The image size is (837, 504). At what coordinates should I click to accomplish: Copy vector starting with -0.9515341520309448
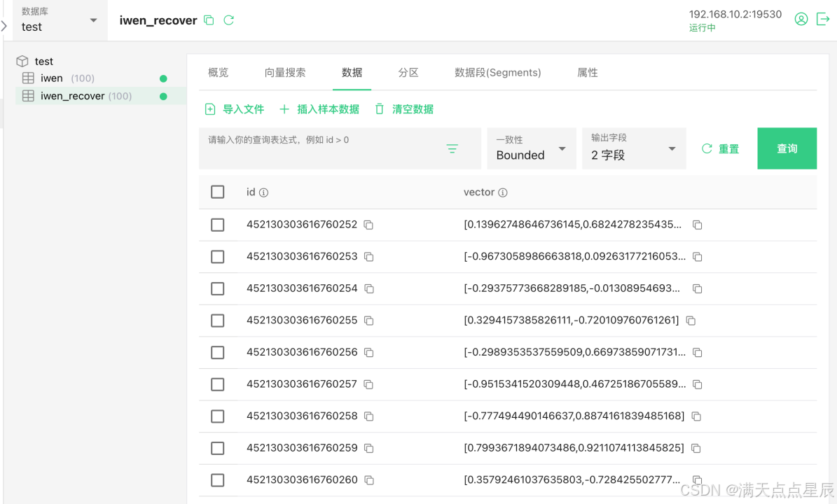[x=697, y=384]
